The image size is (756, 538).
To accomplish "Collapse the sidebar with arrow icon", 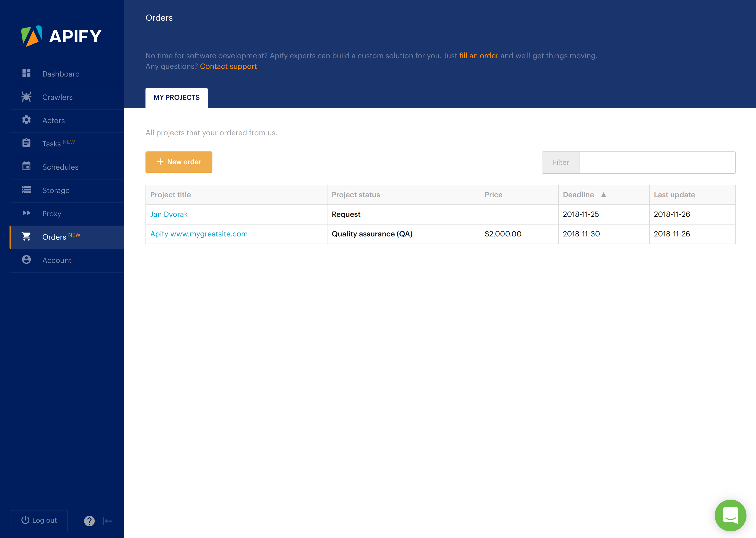I will point(108,521).
